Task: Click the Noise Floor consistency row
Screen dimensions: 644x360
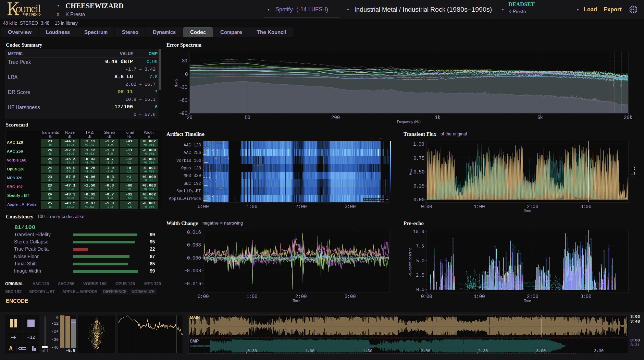Action: pos(85,256)
